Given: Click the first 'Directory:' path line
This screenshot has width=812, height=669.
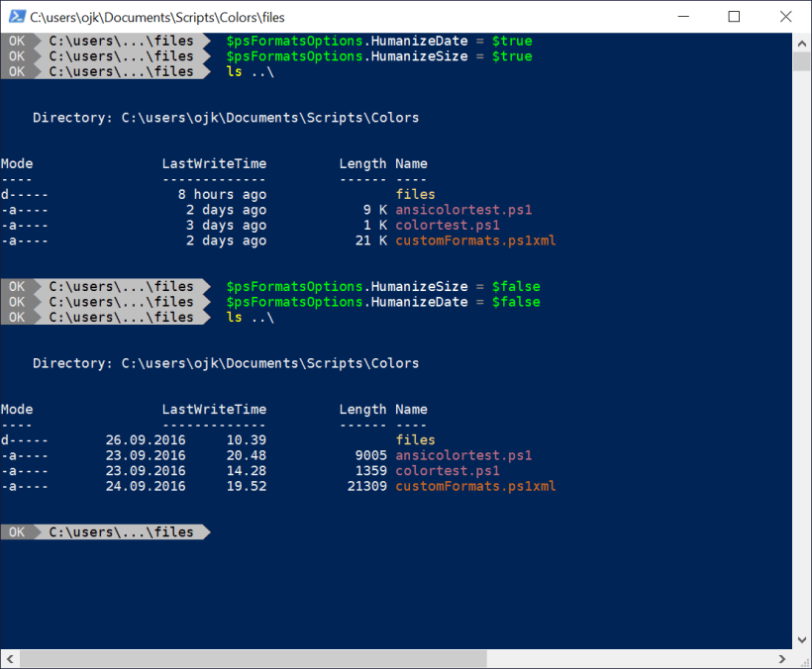Looking at the screenshot, I should click(x=226, y=118).
